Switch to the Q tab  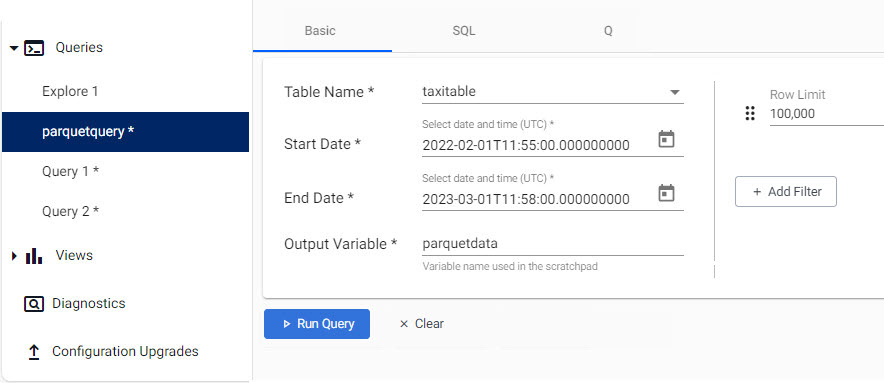[x=608, y=31]
